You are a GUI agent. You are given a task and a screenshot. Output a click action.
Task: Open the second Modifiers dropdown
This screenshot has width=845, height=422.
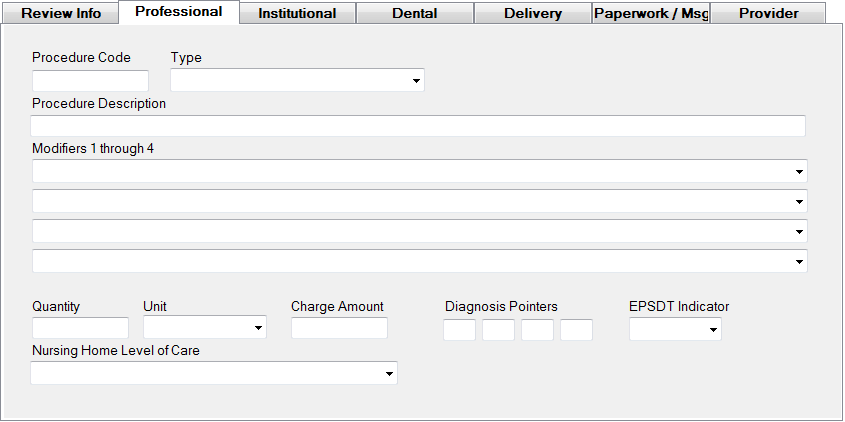[x=420, y=201]
